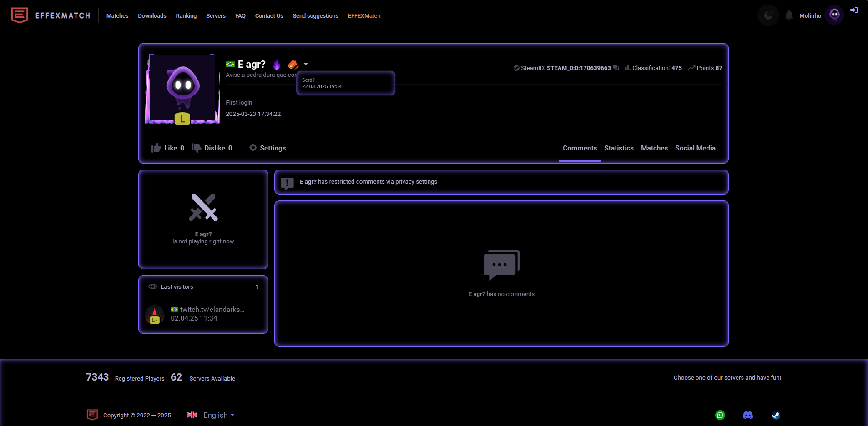Image resolution: width=868 pixels, height=426 pixels.
Task: Switch to the Statistics tab
Action: pos(619,148)
